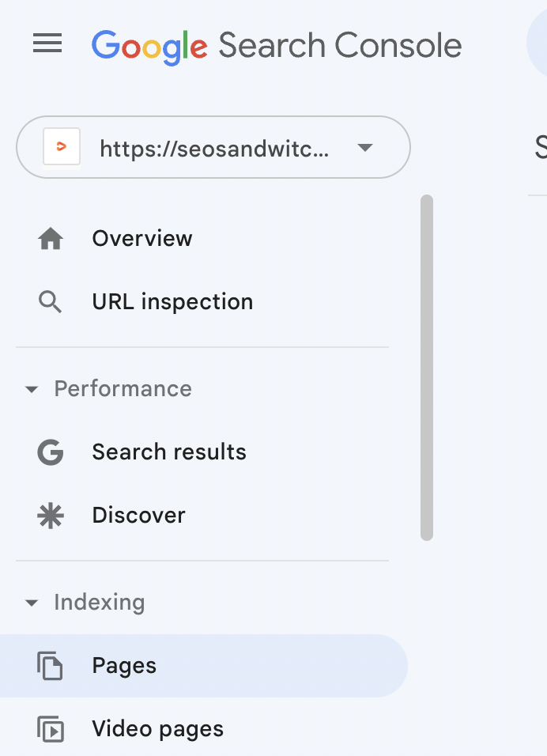Click the Google Search Console logo

(277, 45)
